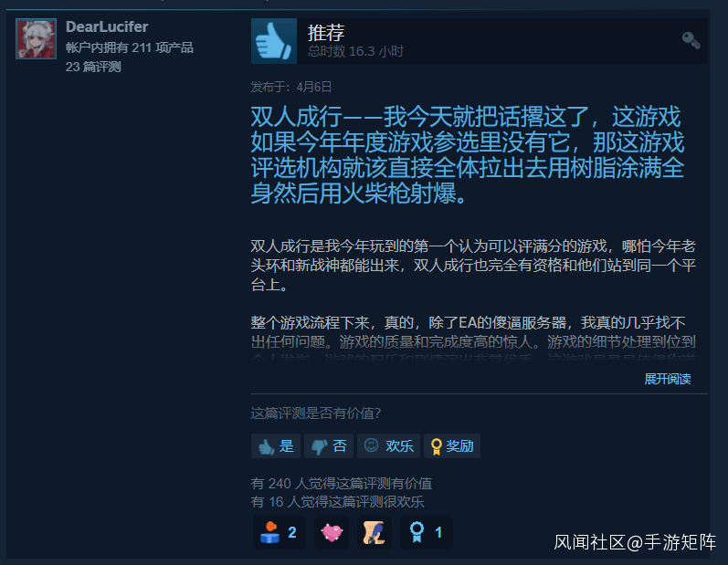Click the smiley icon on 欢乐 button

coord(371,445)
